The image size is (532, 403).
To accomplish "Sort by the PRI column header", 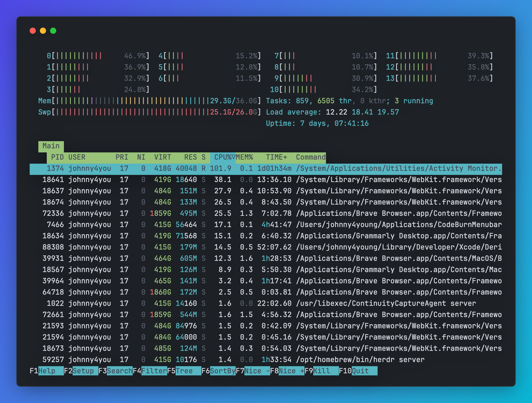I will point(122,158).
